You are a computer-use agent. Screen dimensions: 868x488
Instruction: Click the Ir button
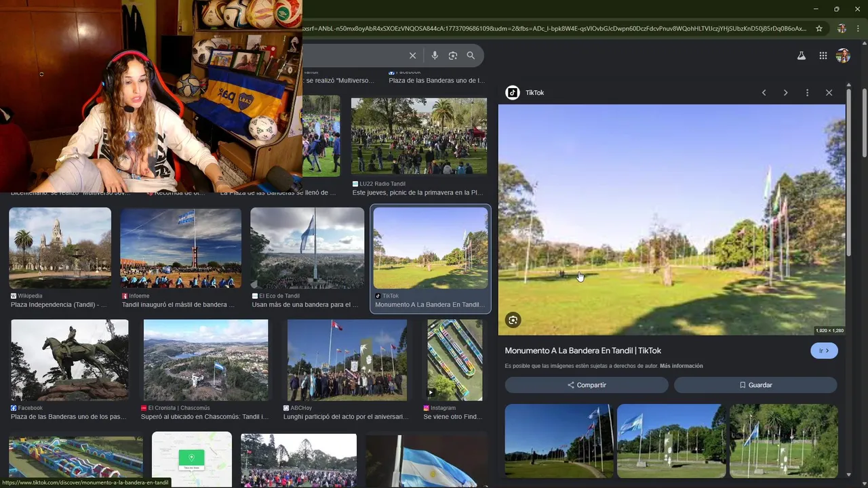coord(824,350)
